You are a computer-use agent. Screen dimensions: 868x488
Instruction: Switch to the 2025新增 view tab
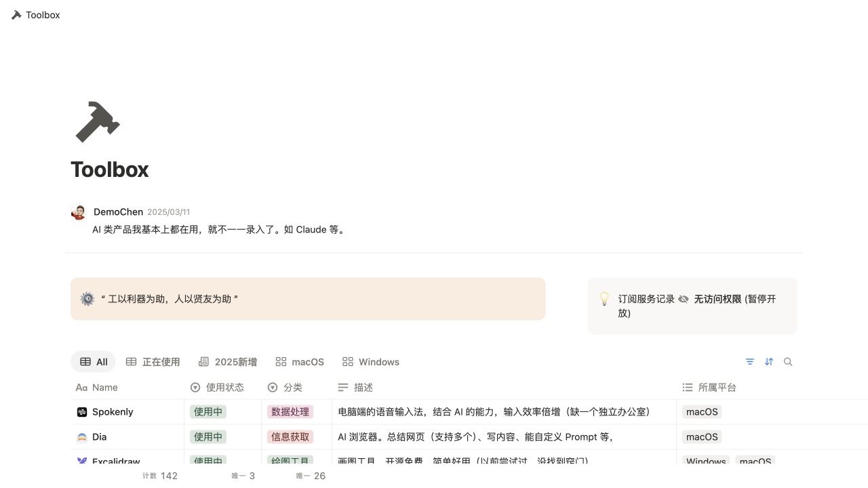[228, 362]
